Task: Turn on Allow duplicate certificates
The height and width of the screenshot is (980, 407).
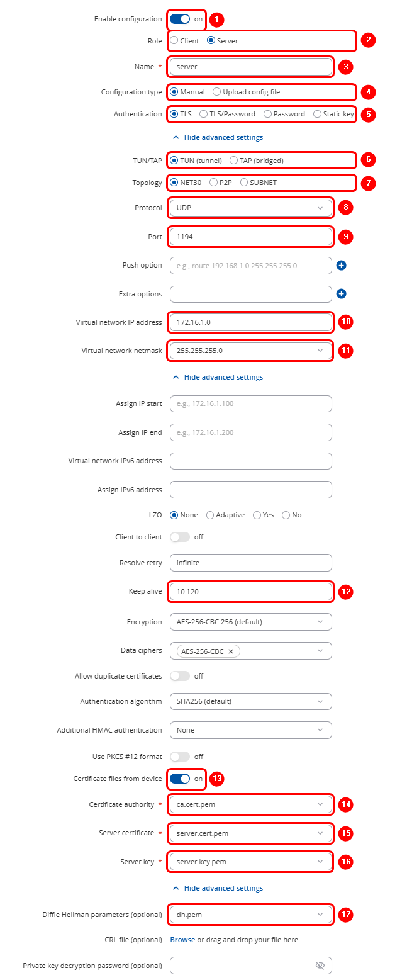Action: (180, 676)
